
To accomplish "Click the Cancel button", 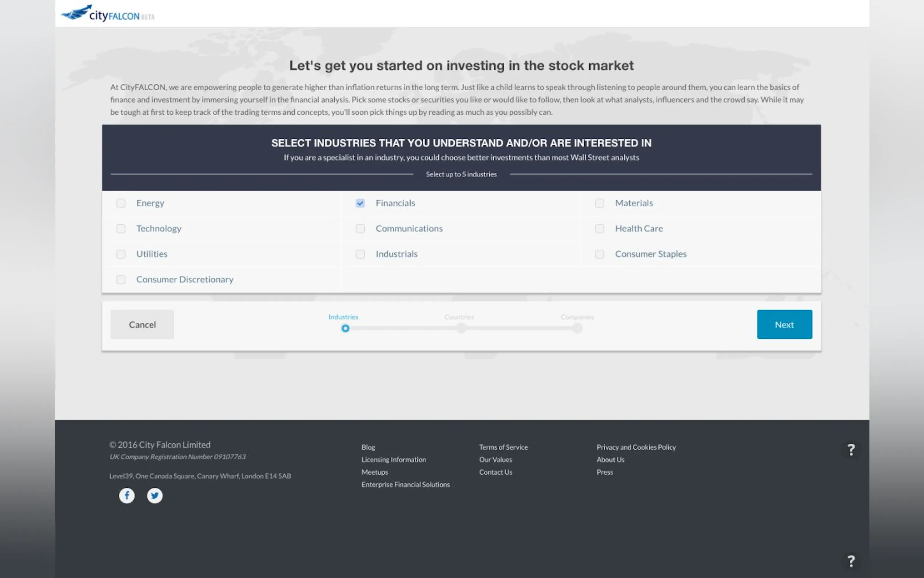I will (142, 324).
